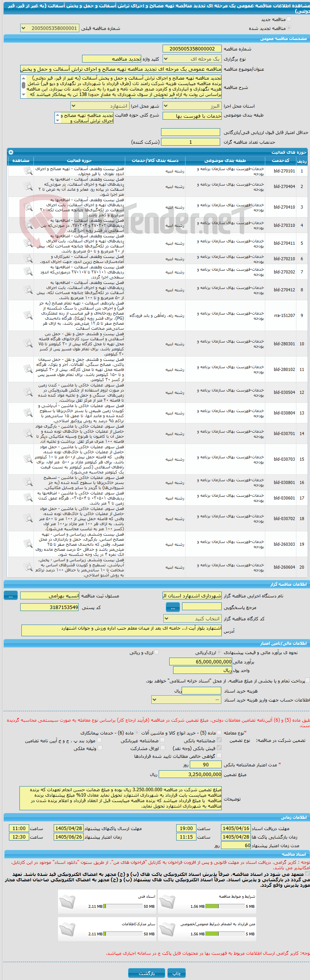This screenshot has height=980, width=310.
Task: Click the scroll arrow of شرح کلی حوزه فعالیت
Action: pos(58,118)
